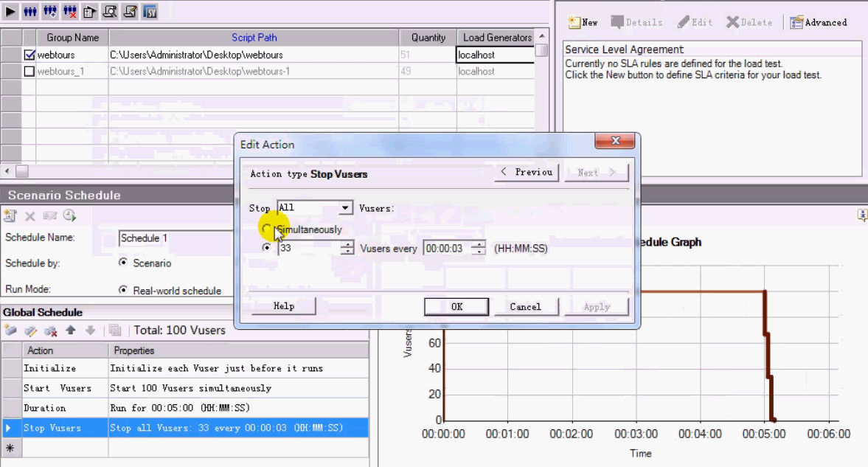
Task: Open Virtual Users icon with three blue figures
Action: pos(30,11)
